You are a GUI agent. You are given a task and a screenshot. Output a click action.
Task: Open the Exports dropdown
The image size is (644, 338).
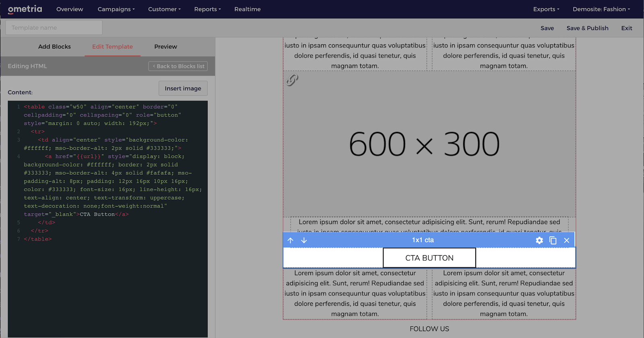(546, 9)
